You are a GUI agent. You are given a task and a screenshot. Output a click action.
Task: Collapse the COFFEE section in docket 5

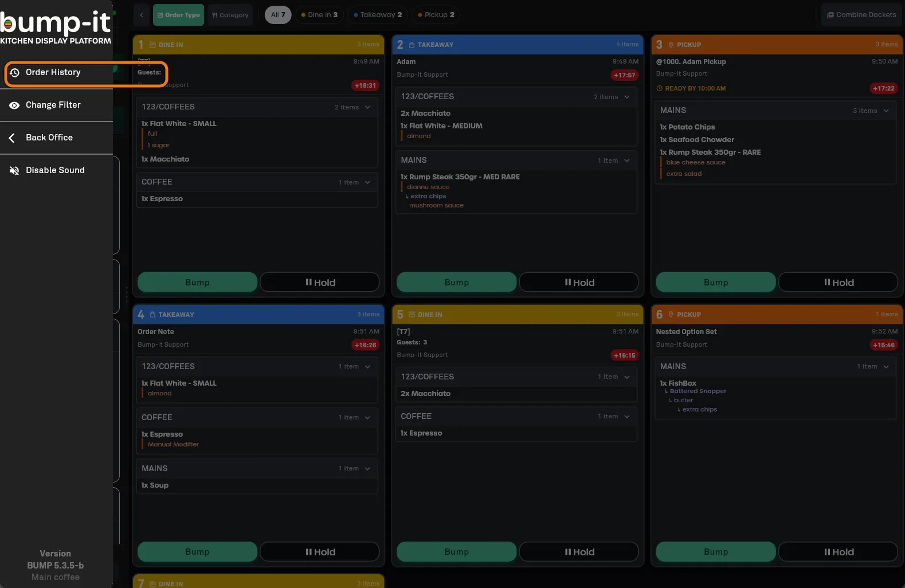[626, 417]
